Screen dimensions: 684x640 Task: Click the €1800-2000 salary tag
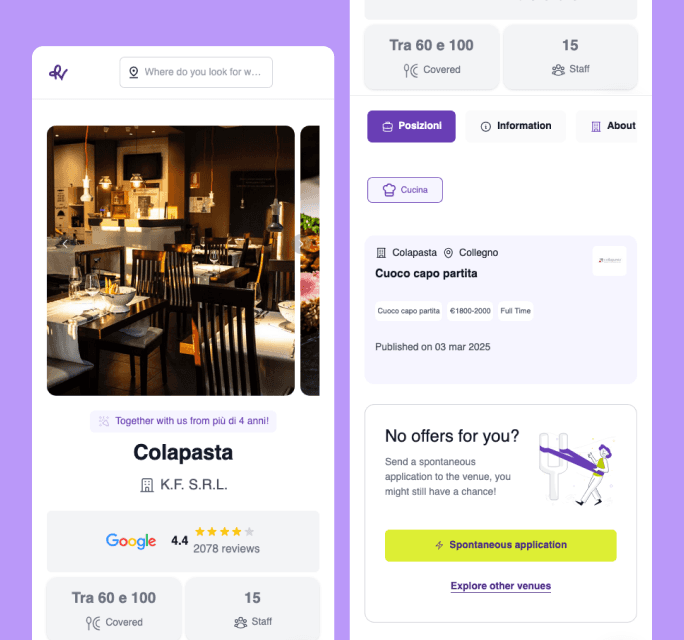click(x=470, y=311)
